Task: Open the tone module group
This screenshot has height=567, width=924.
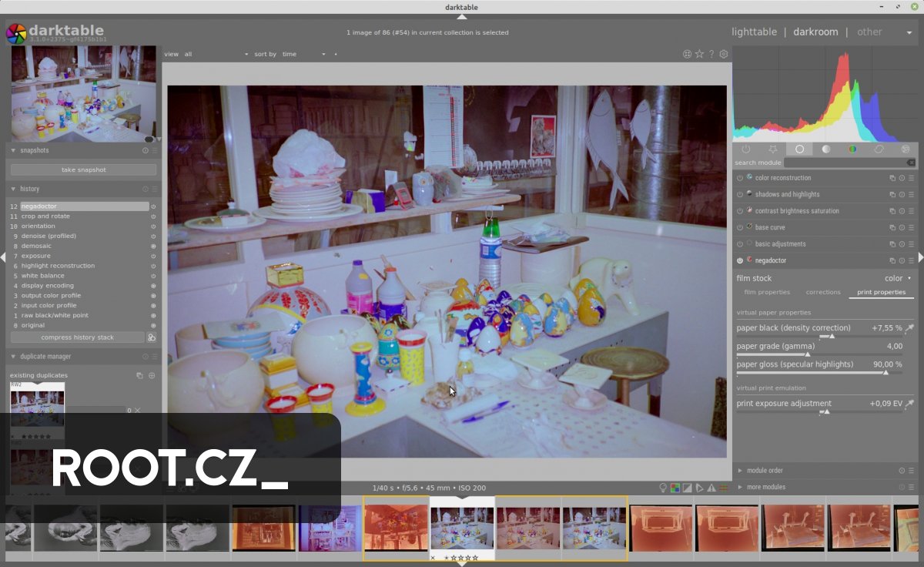Action: (826, 149)
